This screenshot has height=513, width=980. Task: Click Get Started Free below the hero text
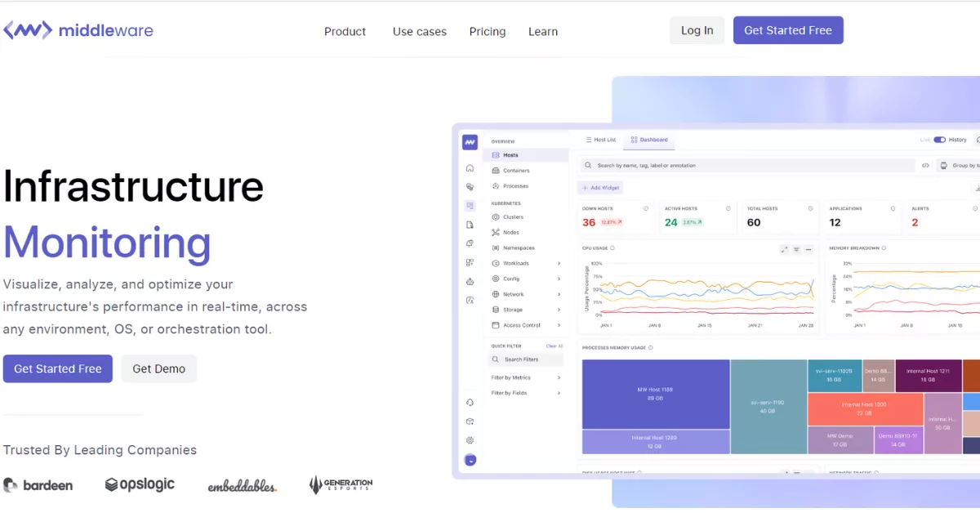tap(58, 369)
